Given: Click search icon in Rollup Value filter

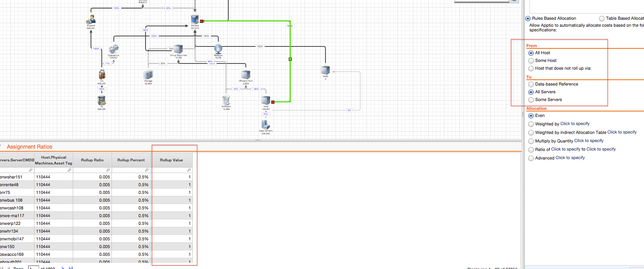Looking at the screenshot, I should pyautogui.click(x=189, y=170).
